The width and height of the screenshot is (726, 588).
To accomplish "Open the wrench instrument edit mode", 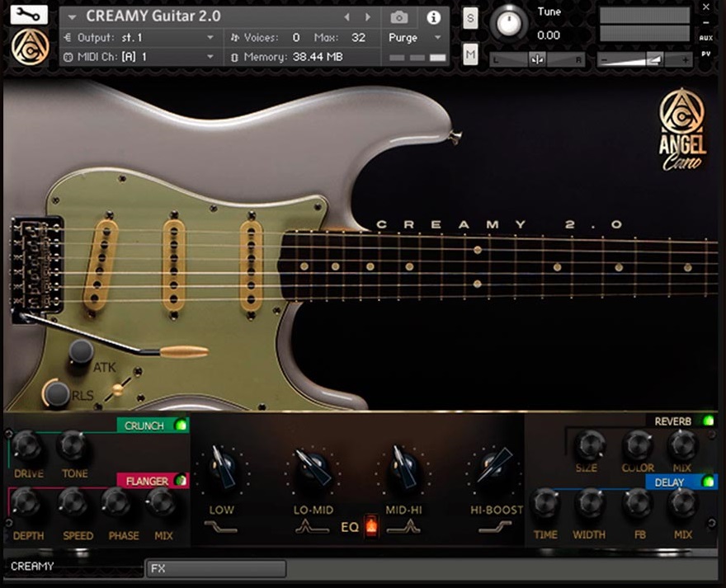I will (x=29, y=14).
